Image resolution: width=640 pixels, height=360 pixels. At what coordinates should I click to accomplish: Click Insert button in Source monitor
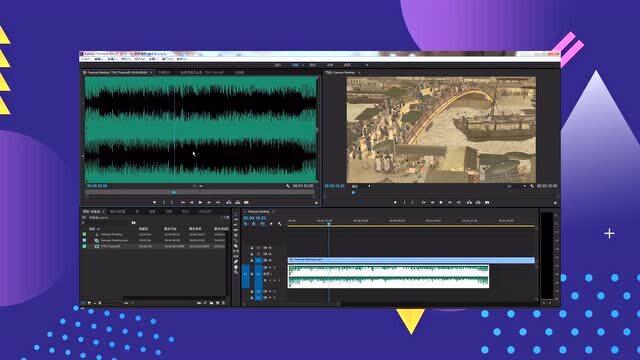(x=229, y=202)
